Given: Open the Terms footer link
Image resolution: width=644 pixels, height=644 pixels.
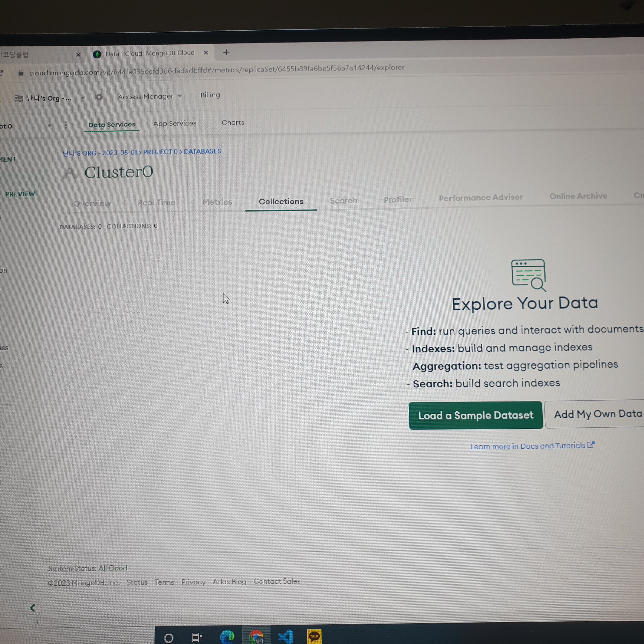Looking at the screenshot, I should tap(164, 582).
